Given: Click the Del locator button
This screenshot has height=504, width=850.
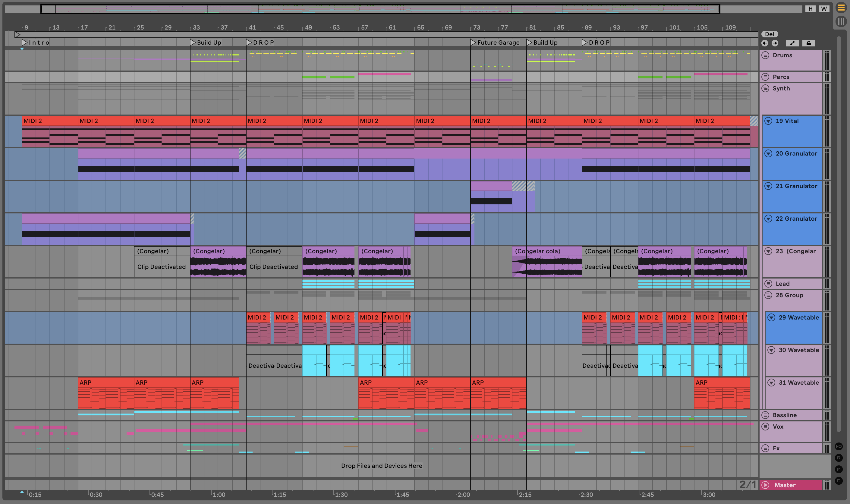Looking at the screenshot, I should pos(770,34).
